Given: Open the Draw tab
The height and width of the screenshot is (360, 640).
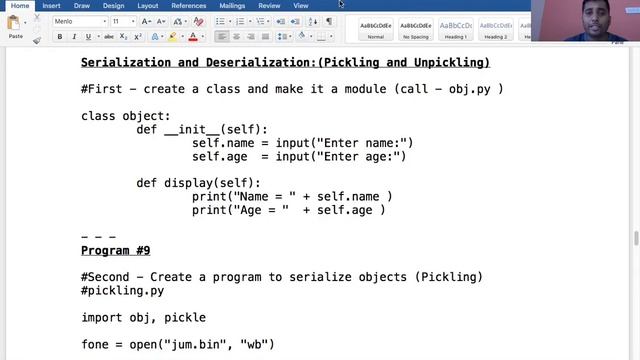Looking at the screenshot, I should [82, 6].
